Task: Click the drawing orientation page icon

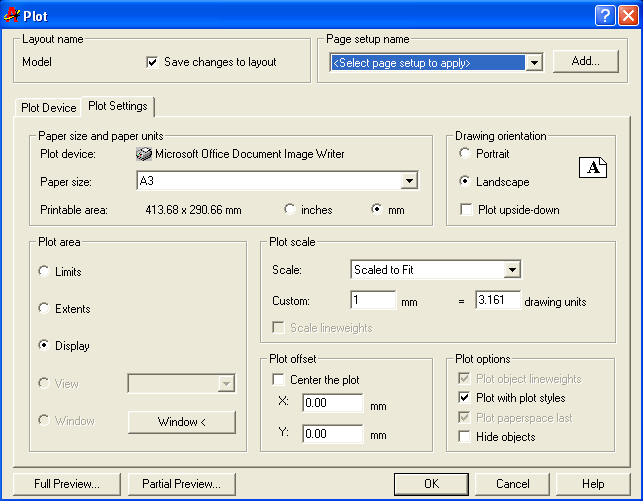Action: point(593,167)
